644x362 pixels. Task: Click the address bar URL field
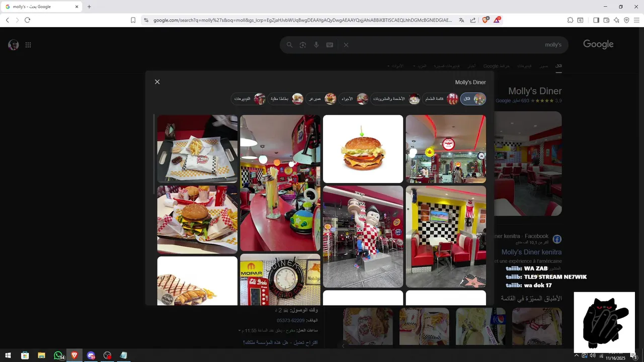302,20
